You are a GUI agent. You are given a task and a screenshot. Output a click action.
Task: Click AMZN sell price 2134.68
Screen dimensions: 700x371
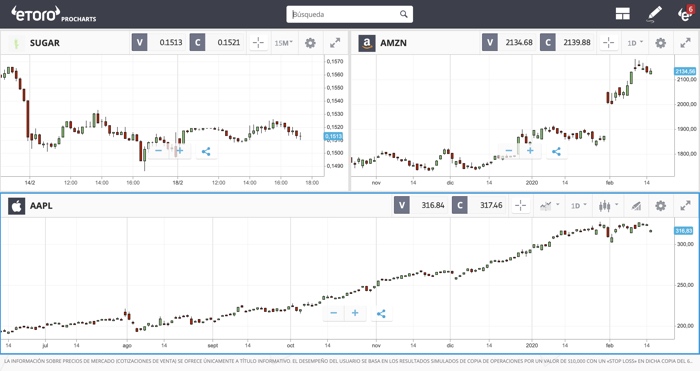[x=519, y=42]
